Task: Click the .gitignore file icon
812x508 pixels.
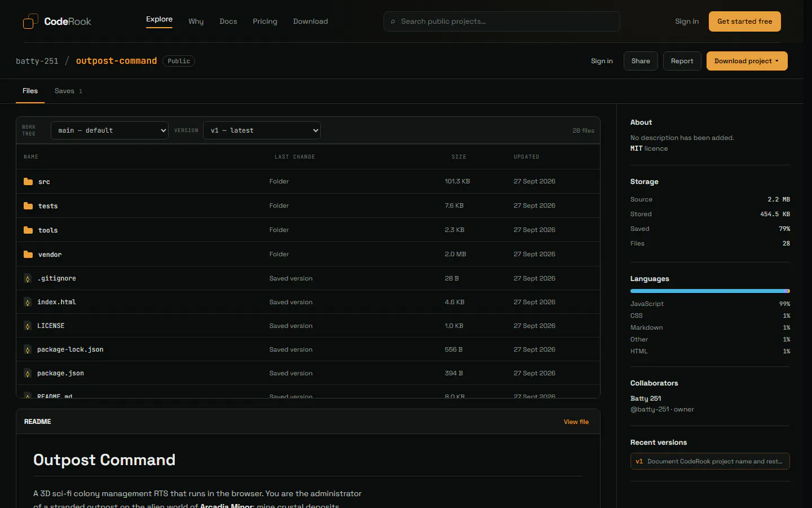Action: pos(28,279)
